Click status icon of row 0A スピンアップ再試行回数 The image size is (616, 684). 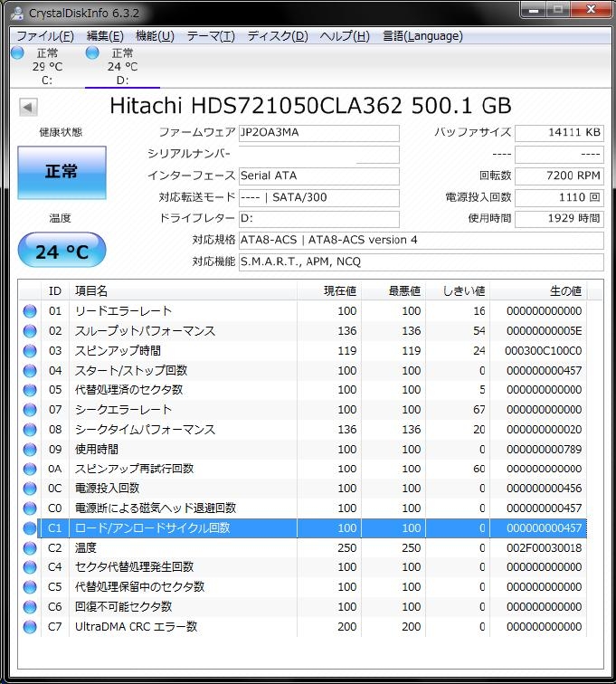pyautogui.click(x=30, y=469)
